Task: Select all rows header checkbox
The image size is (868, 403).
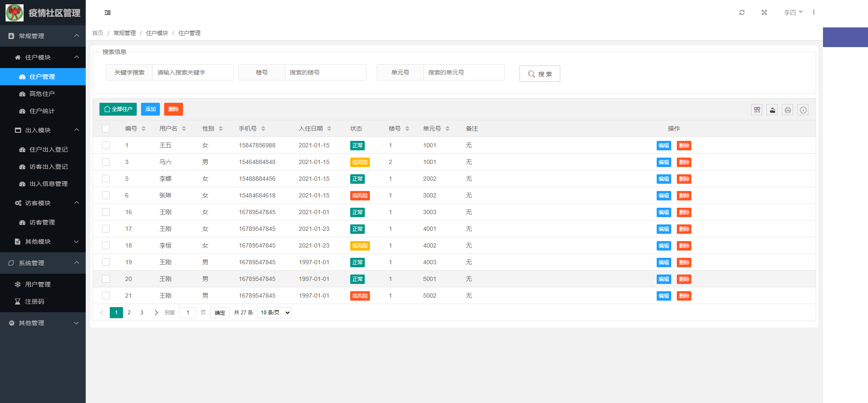Action: click(x=106, y=128)
